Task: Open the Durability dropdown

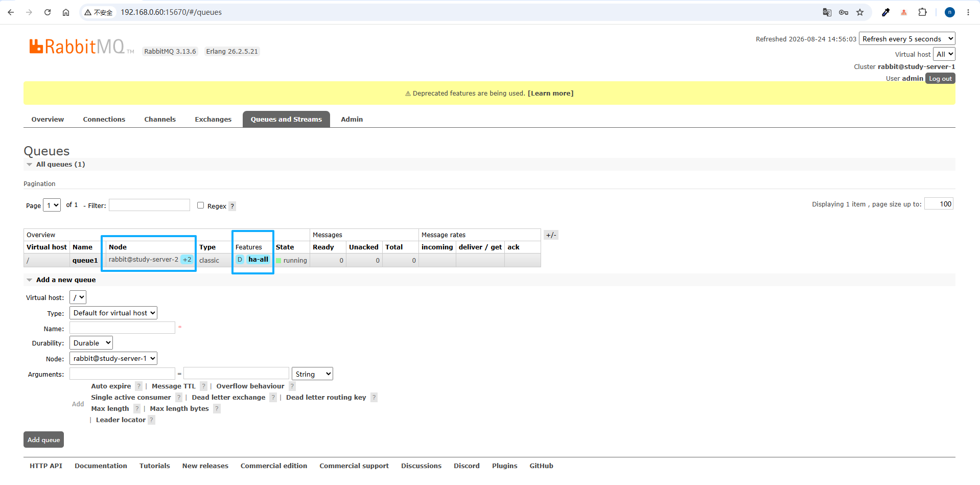Action: (91, 343)
